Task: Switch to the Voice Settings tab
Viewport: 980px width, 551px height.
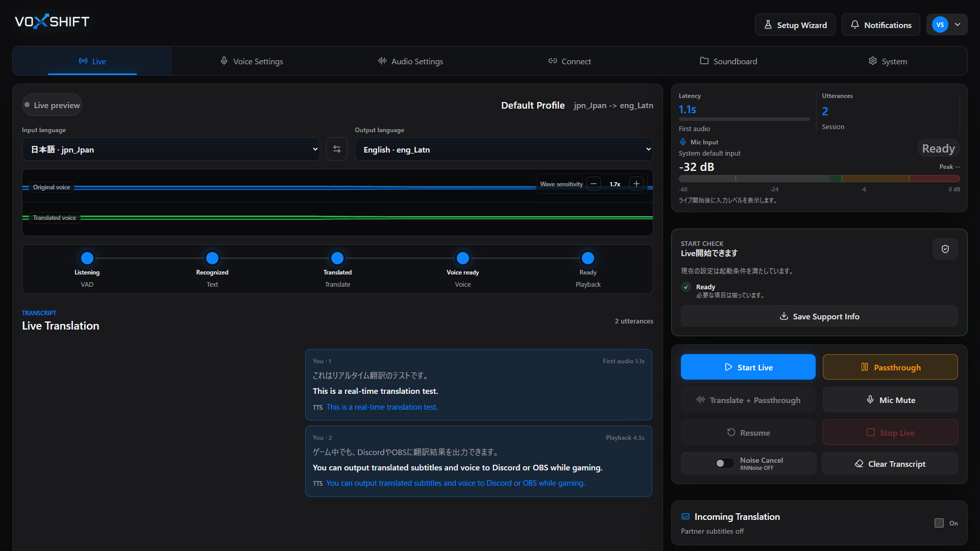Action: click(252, 61)
